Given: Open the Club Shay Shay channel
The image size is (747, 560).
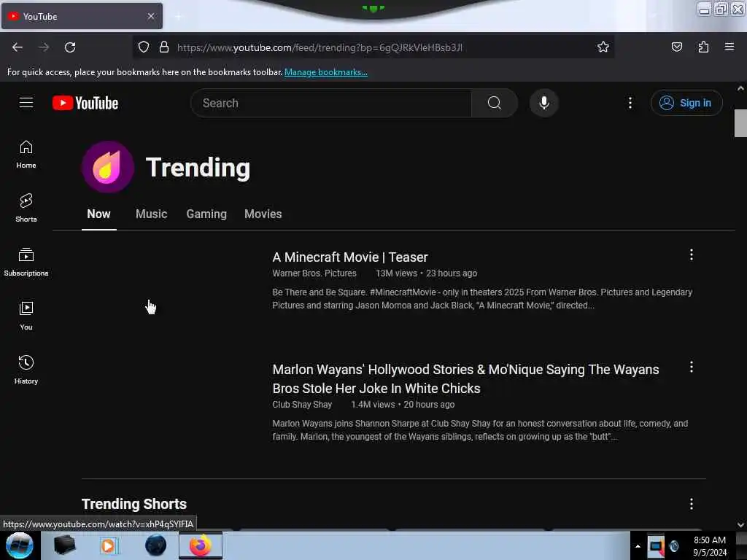Looking at the screenshot, I should pos(302,405).
